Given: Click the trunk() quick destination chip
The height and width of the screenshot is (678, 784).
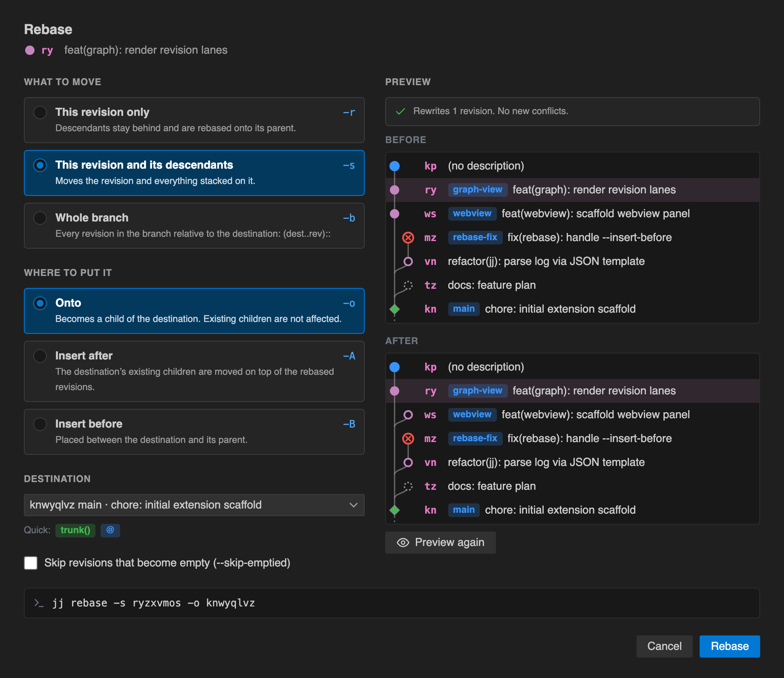Looking at the screenshot, I should pyautogui.click(x=75, y=530).
